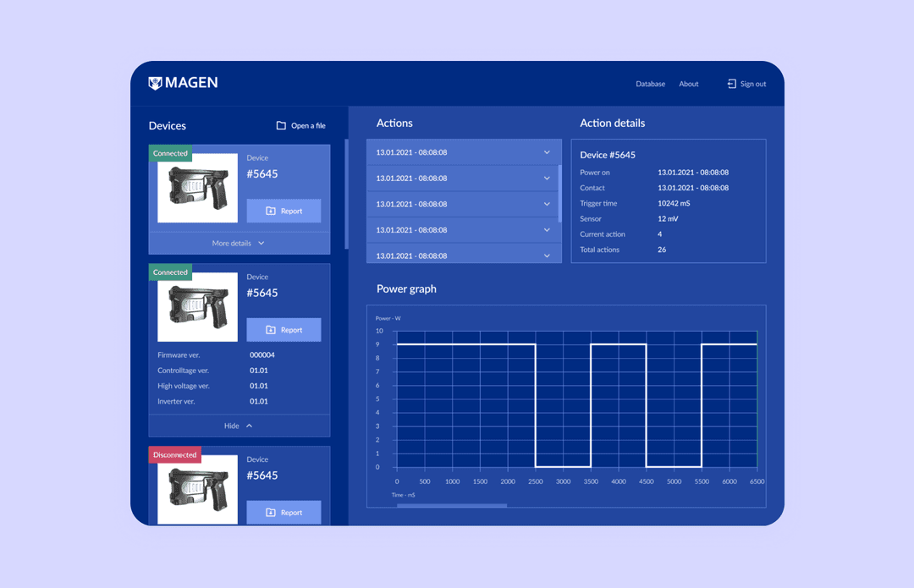Select the Disconnected device's image
This screenshot has width=914, height=588.
197,489
